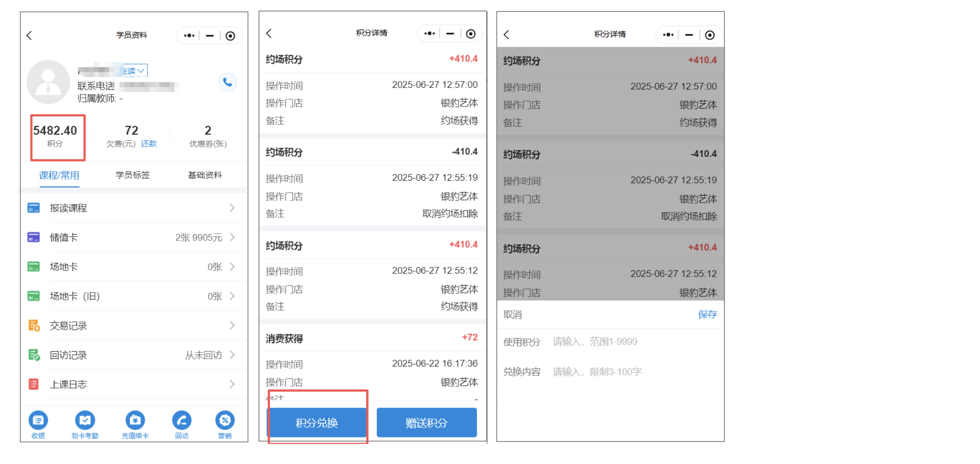Tap the phone call icon next to student info
This screenshot has height=464, width=980.
tap(227, 82)
